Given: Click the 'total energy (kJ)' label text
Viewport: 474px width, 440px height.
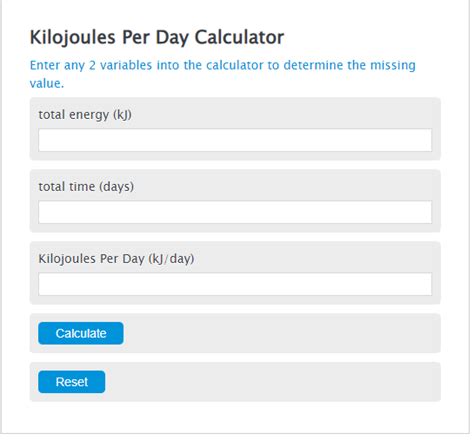Looking at the screenshot, I should [85, 115].
